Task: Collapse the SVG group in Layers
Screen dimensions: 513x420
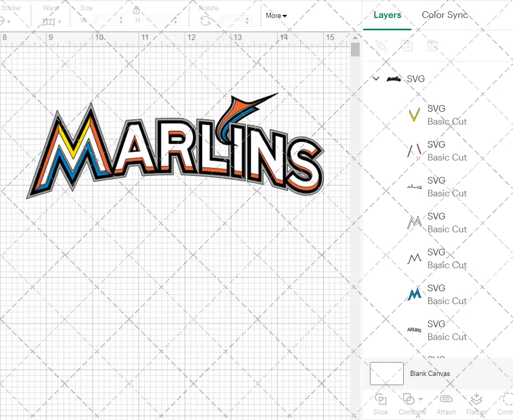Action: click(376, 79)
